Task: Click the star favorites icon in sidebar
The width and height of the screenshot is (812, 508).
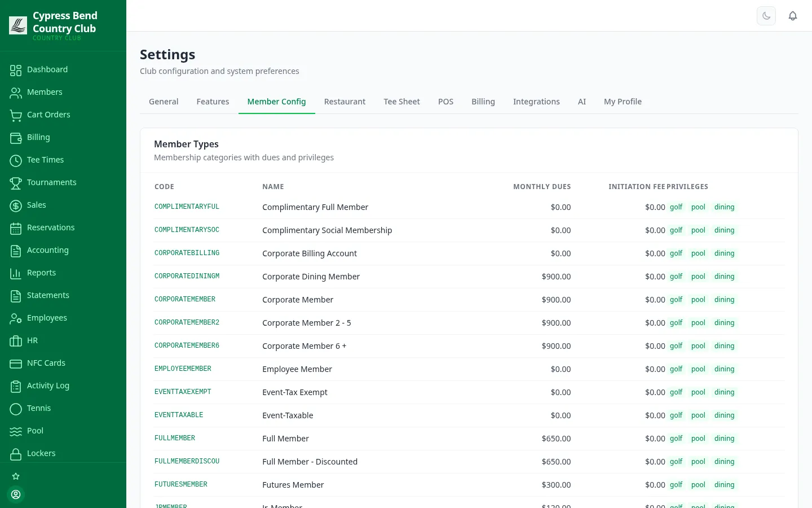Action: pyautogui.click(x=16, y=476)
